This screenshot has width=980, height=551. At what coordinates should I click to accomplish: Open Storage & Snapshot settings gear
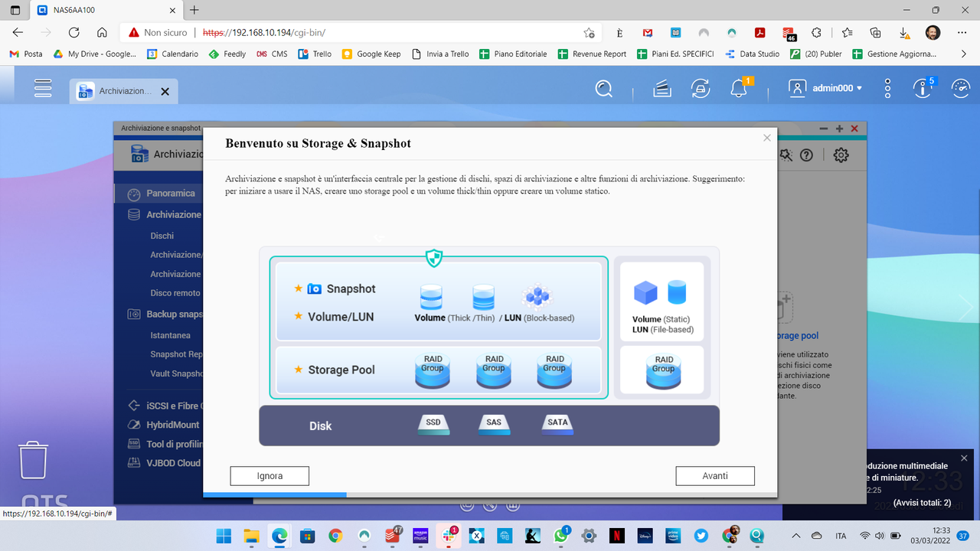841,155
